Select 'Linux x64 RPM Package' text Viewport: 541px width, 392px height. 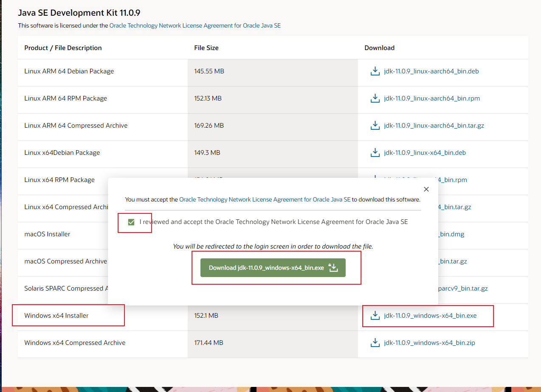59,180
